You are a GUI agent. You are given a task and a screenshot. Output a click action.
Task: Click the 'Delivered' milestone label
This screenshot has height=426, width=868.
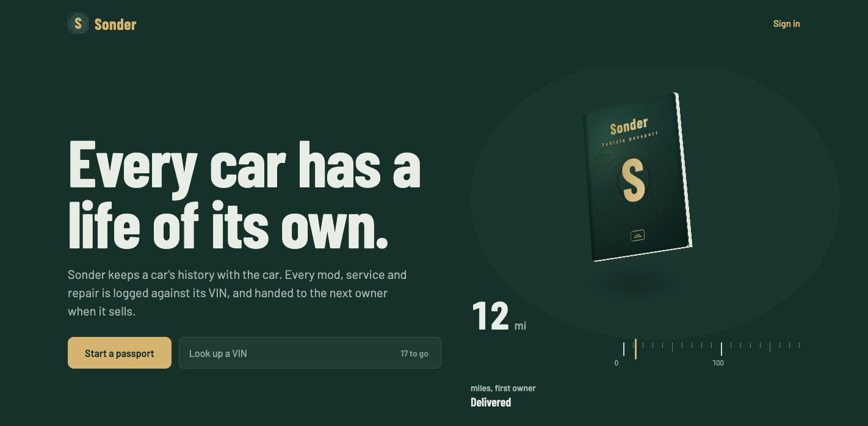tap(491, 402)
